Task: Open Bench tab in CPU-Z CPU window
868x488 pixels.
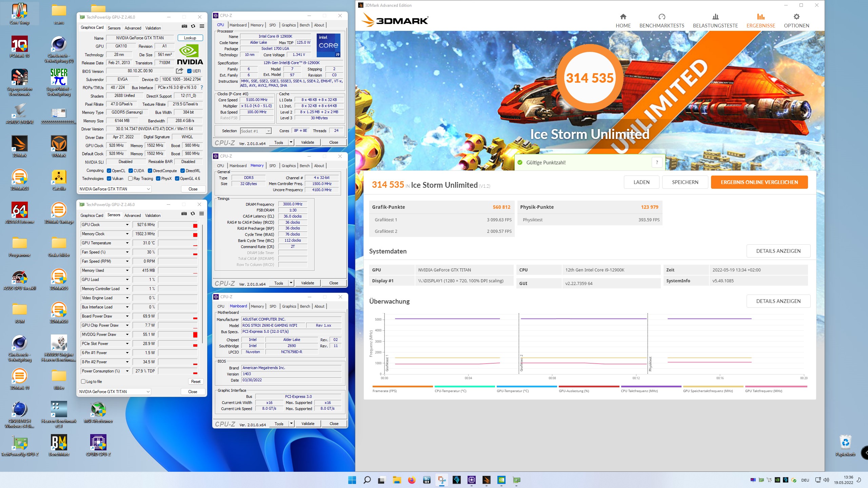Action: click(305, 25)
